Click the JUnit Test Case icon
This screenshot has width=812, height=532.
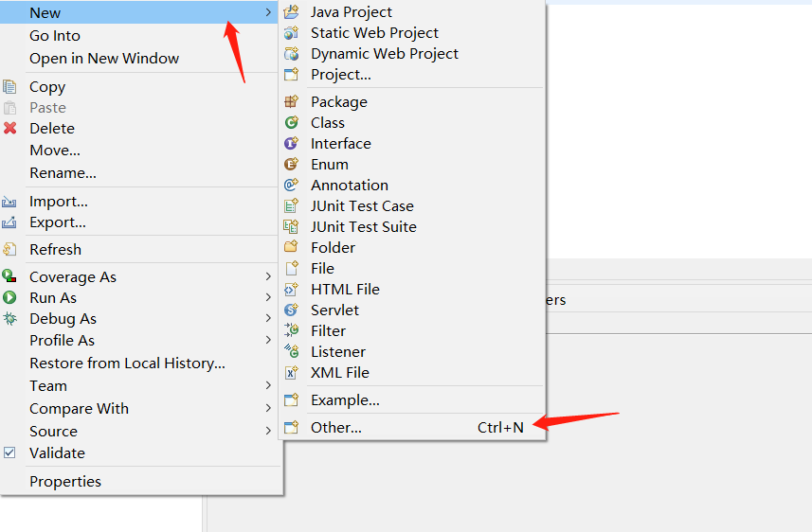[x=292, y=206]
